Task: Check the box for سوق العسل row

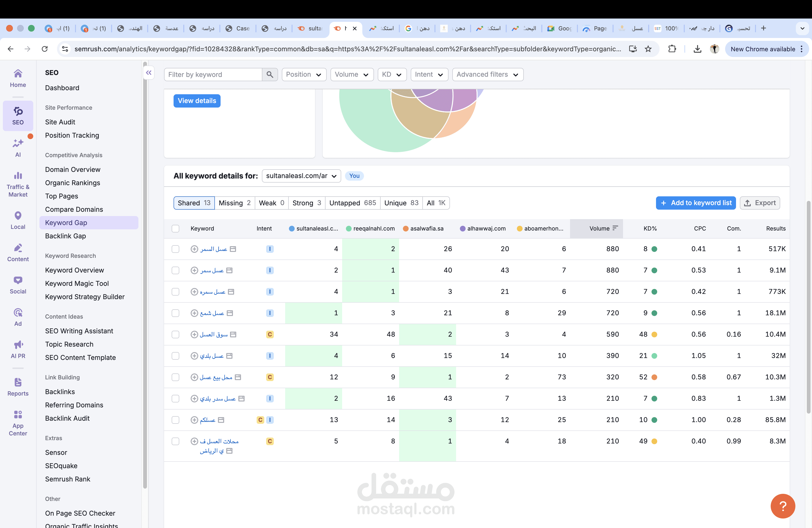Action: [175, 334]
